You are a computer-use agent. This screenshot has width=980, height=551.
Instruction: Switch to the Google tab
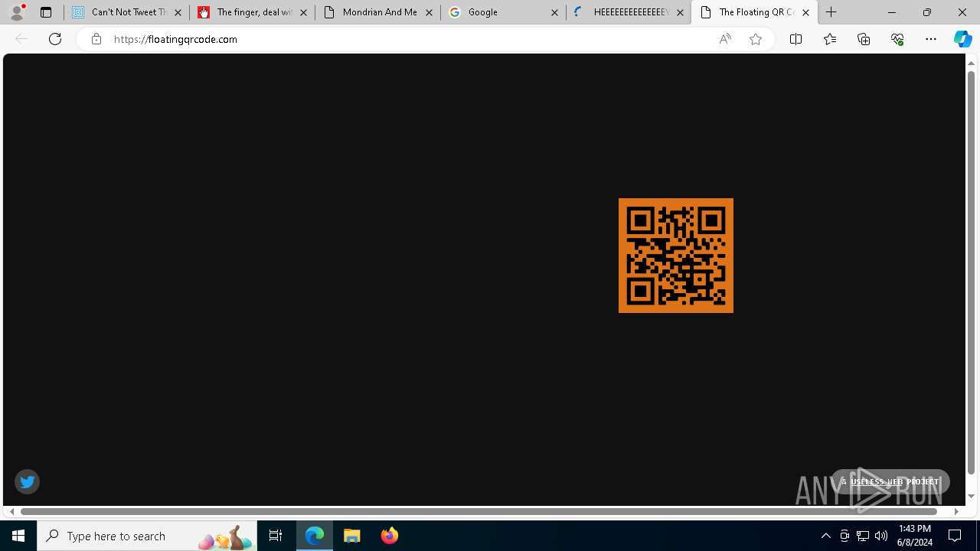[x=503, y=12]
